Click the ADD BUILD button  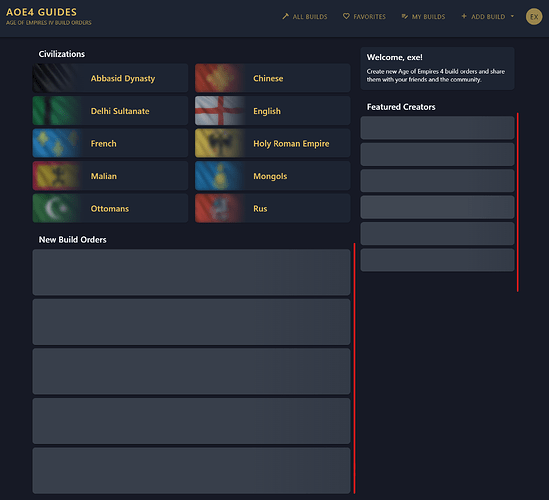click(x=488, y=16)
